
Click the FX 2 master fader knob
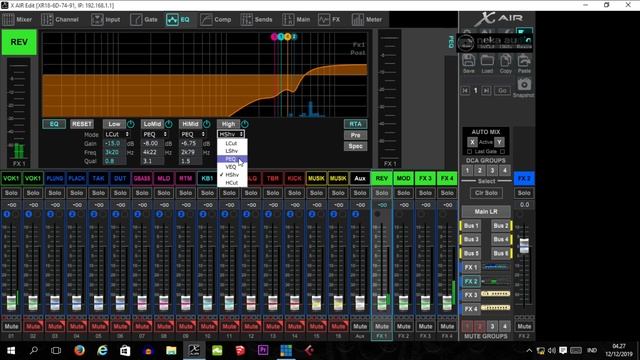[x=524, y=245]
